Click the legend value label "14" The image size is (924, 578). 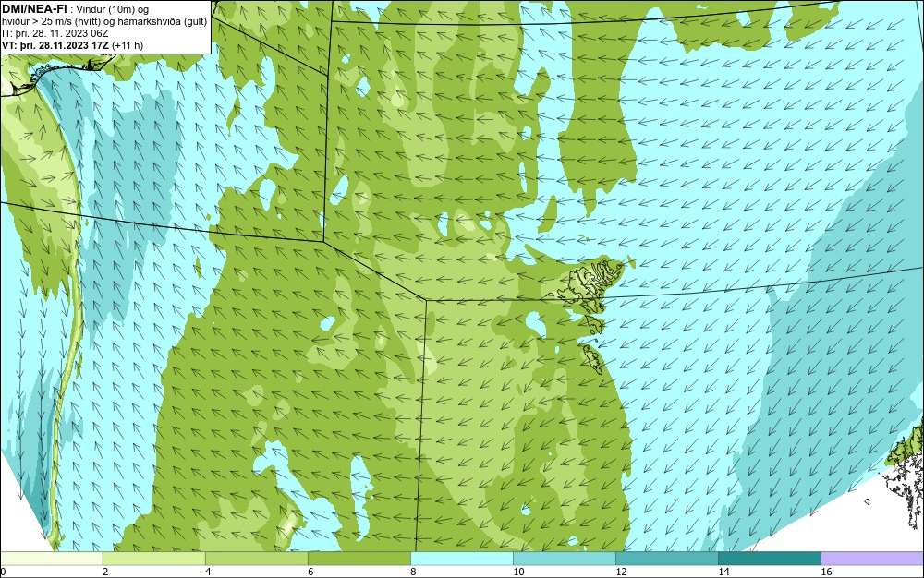(x=723, y=572)
